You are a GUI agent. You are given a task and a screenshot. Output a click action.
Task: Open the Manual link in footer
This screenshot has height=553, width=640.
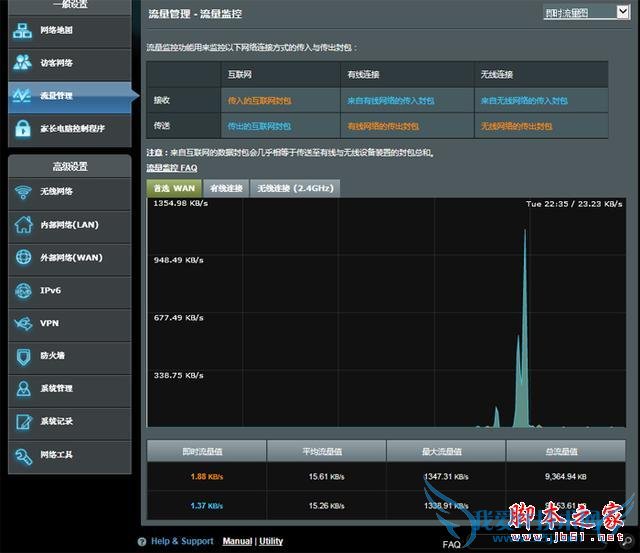[237, 541]
